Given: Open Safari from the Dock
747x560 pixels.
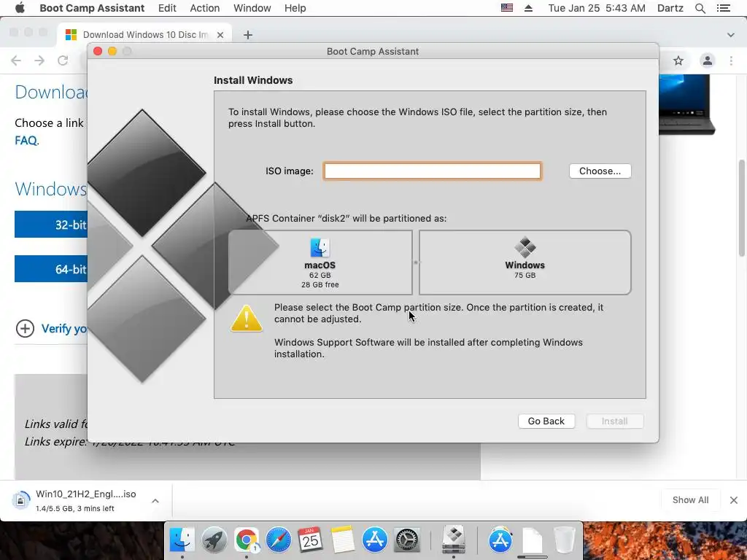Looking at the screenshot, I should pos(278,540).
